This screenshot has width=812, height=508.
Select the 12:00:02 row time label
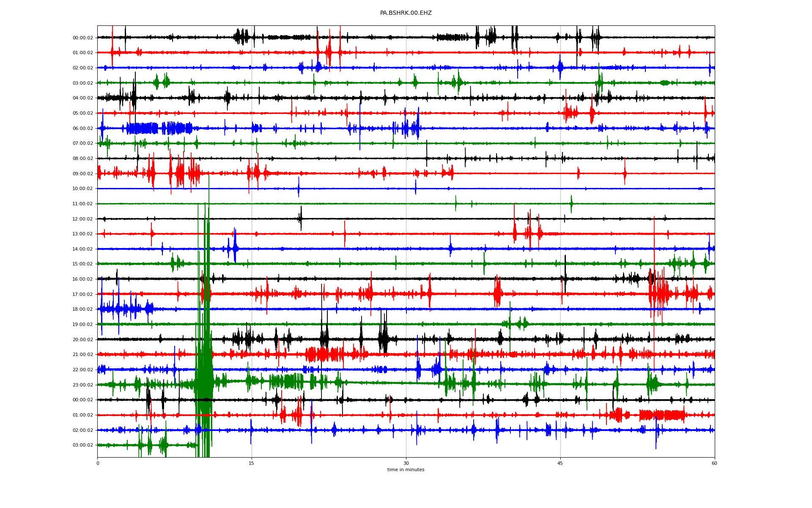point(82,219)
